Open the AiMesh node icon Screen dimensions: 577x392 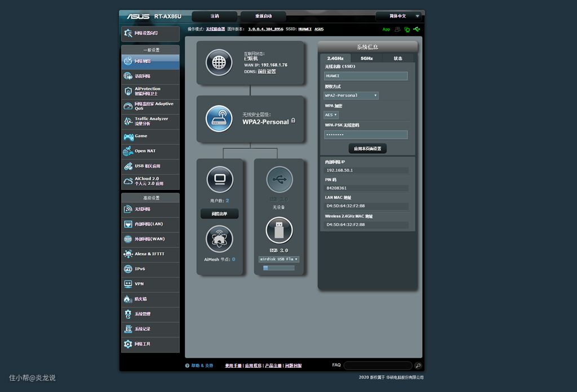click(x=219, y=239)
